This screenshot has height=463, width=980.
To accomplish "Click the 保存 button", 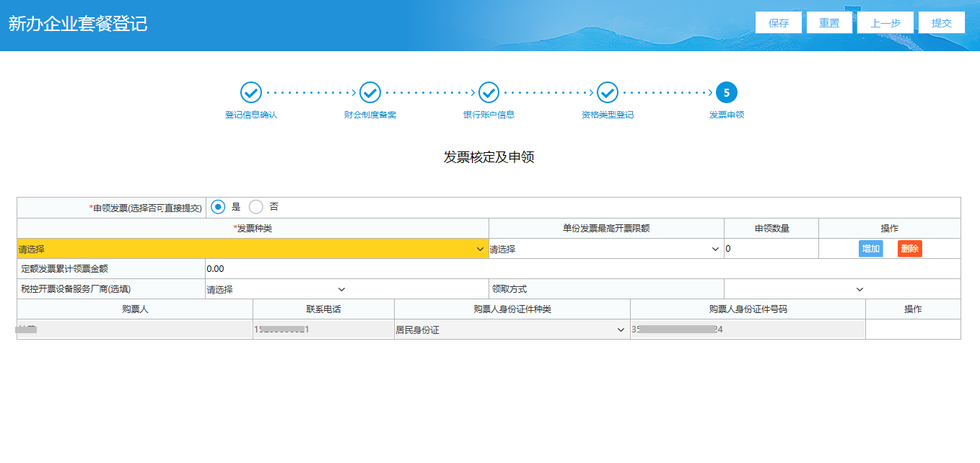I will tap(779, 22).
